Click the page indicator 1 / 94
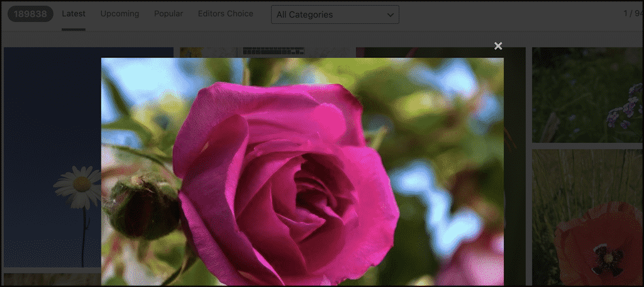The width and height of the screenshot is (644, 287). tap(633, 14)
